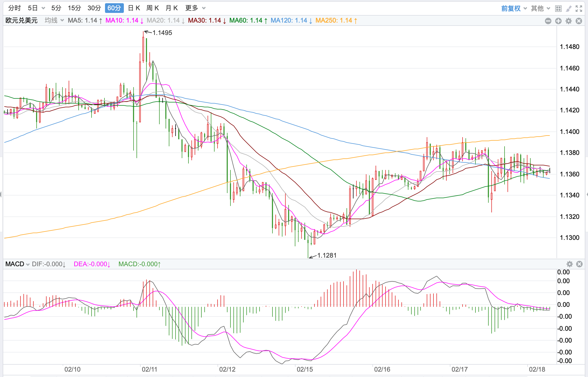Expand the 其他 options dropdown
588x377 pixels.
(x=540, y=9)
